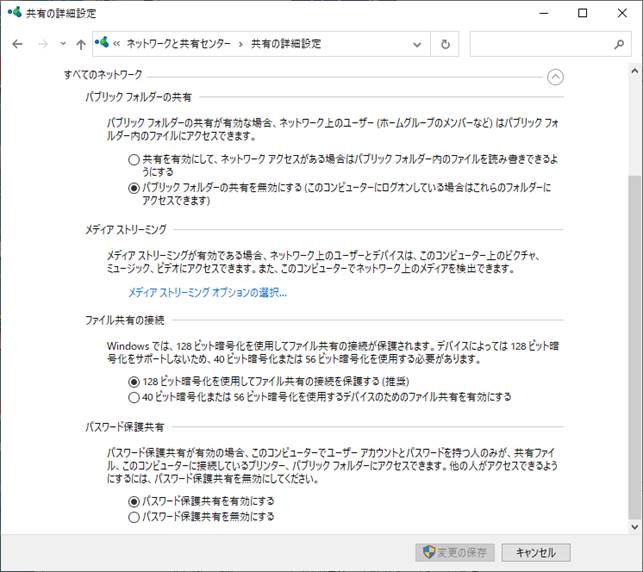Click the window title bar network icon
The width and height of the screenshot is (643, 572).
[15, 12]
